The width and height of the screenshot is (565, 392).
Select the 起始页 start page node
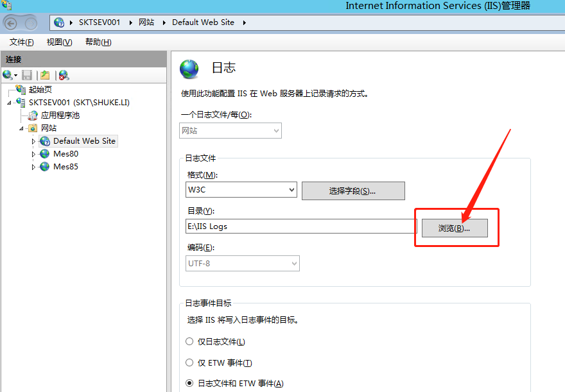tap(40, 90)
